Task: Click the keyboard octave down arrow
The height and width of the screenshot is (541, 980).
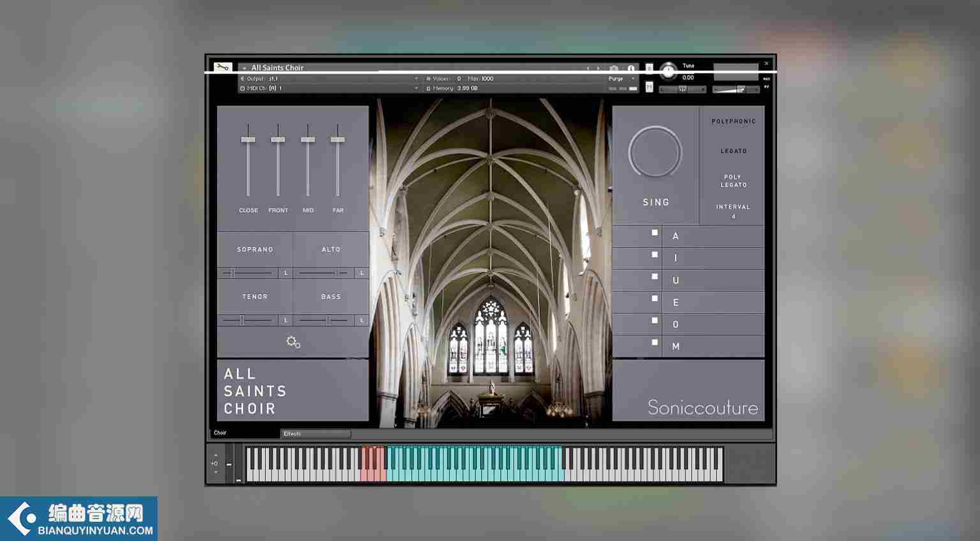Action: point(215,472)
